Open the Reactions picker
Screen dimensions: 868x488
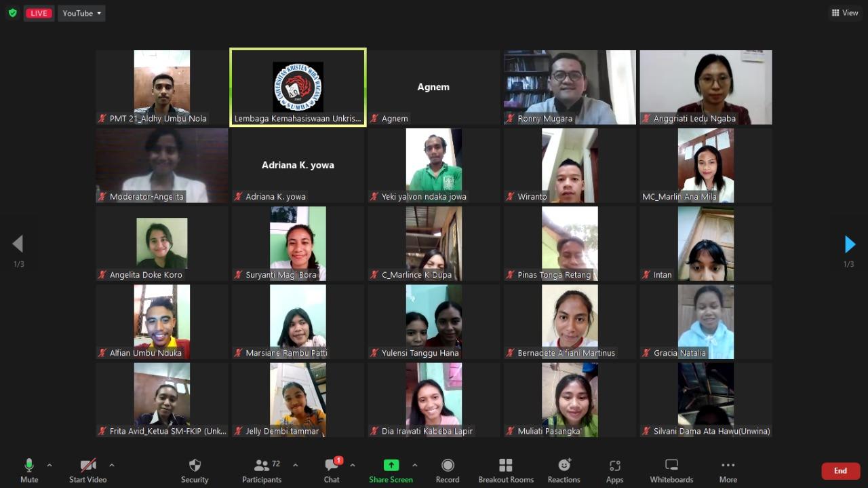pyautogui.click(x=564, y=470)
